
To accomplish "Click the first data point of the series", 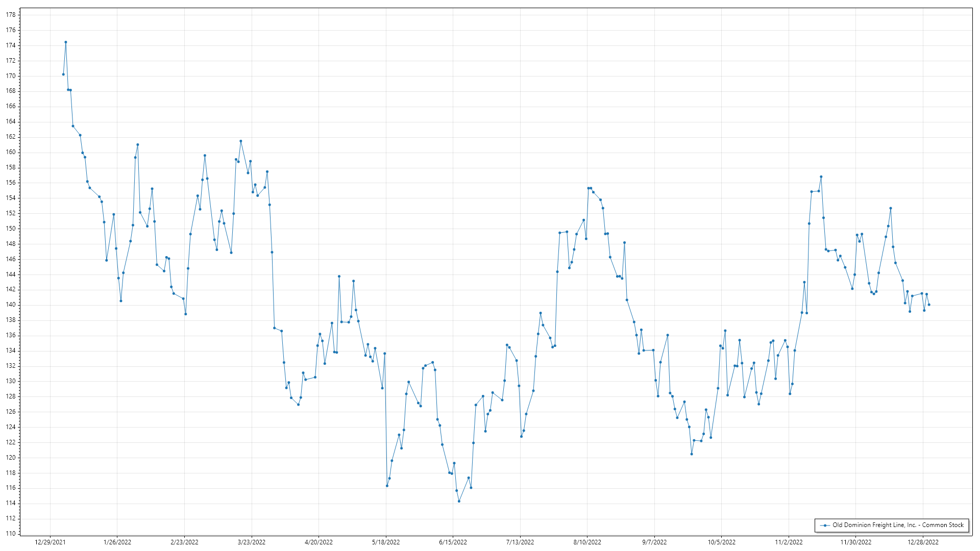I will pyautogui.click(x=63, y=74).
